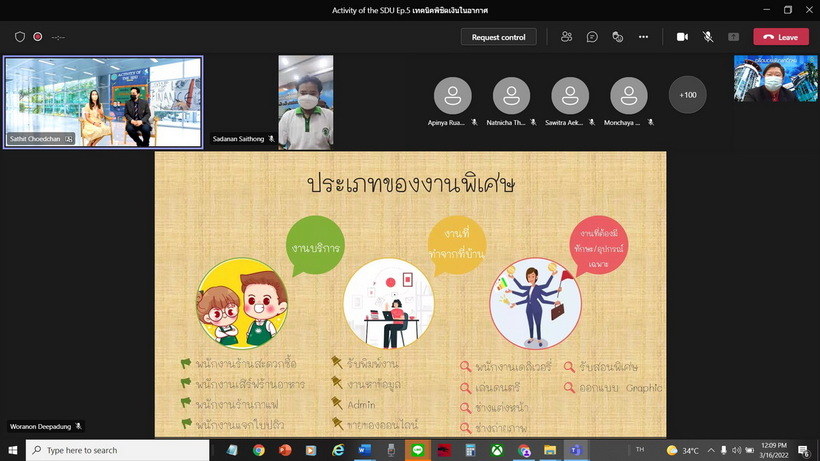Open the More actions ellipsis menu
The width and height of the screenshot is (820, 461).
pyautogui.click(x=643, y=37)
